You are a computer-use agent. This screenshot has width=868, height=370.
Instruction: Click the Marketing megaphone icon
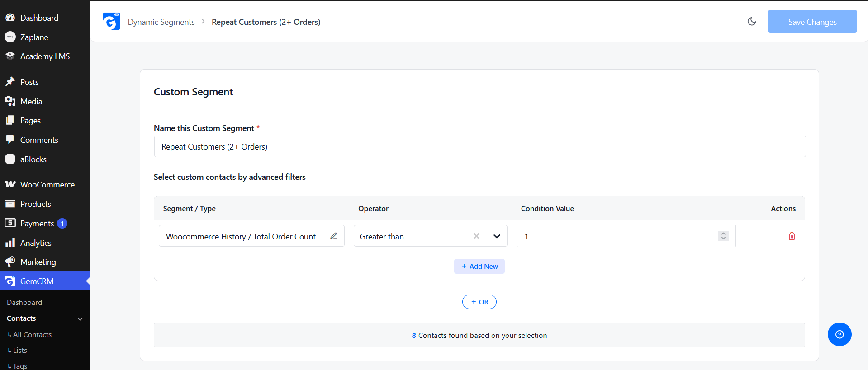[x=10, y=262]
